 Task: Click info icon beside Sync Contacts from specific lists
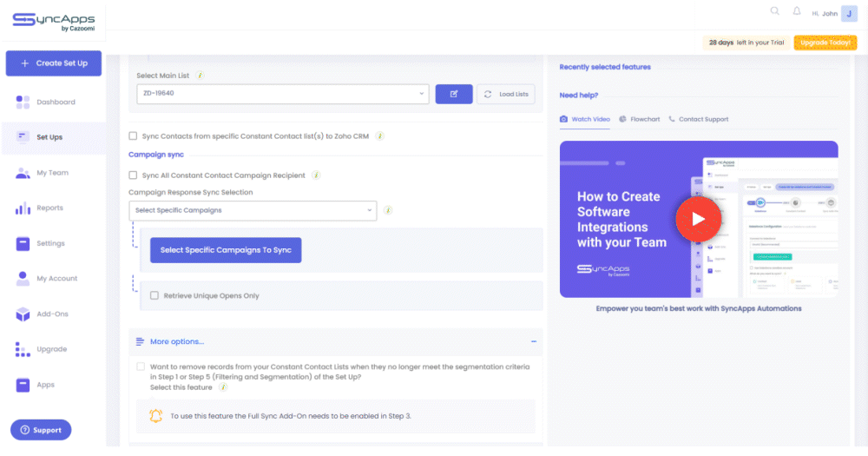pos(380,135)
